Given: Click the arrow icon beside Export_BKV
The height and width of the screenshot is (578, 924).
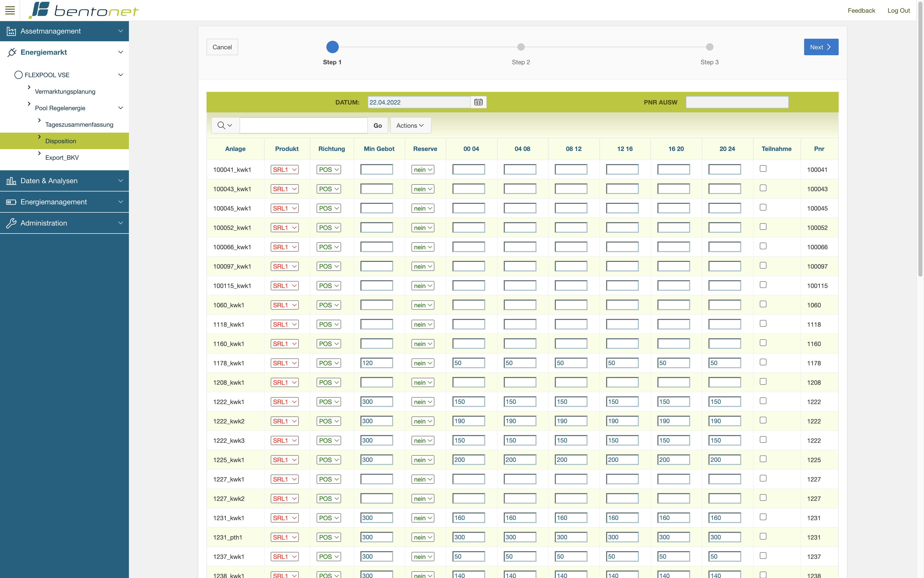Looking at the screenshot, I should tap(39, 153).
